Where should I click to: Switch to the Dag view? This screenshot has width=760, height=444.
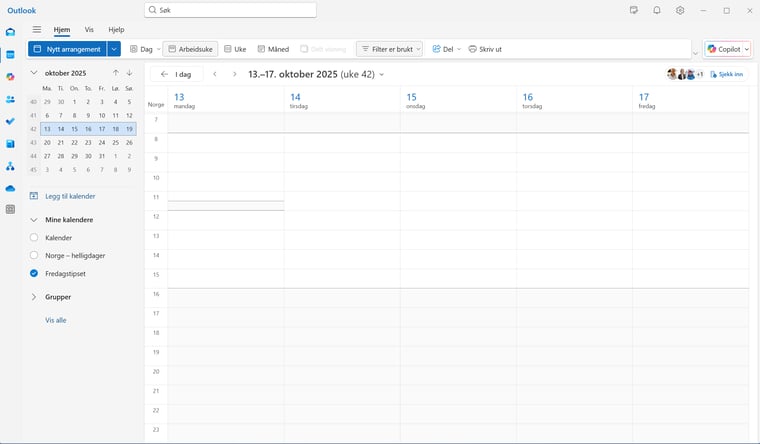(141, 49)
